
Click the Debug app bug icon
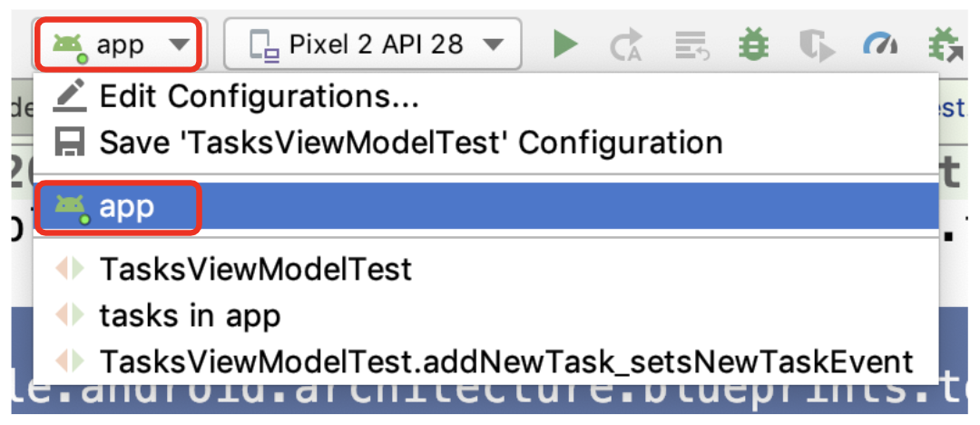[752, 44]
